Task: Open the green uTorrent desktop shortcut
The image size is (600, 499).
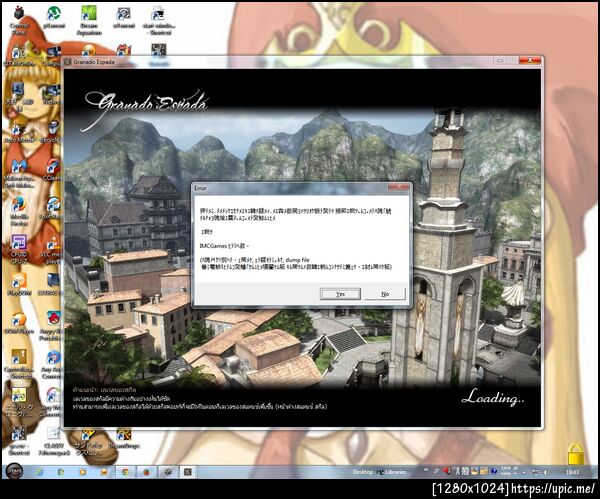Action: (54, 17)
